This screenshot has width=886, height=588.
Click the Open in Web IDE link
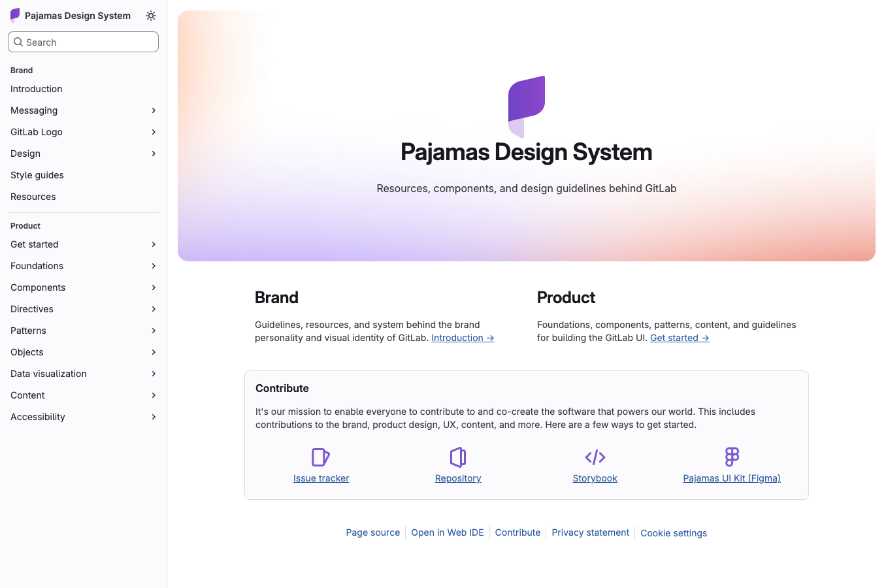(448, 532)
